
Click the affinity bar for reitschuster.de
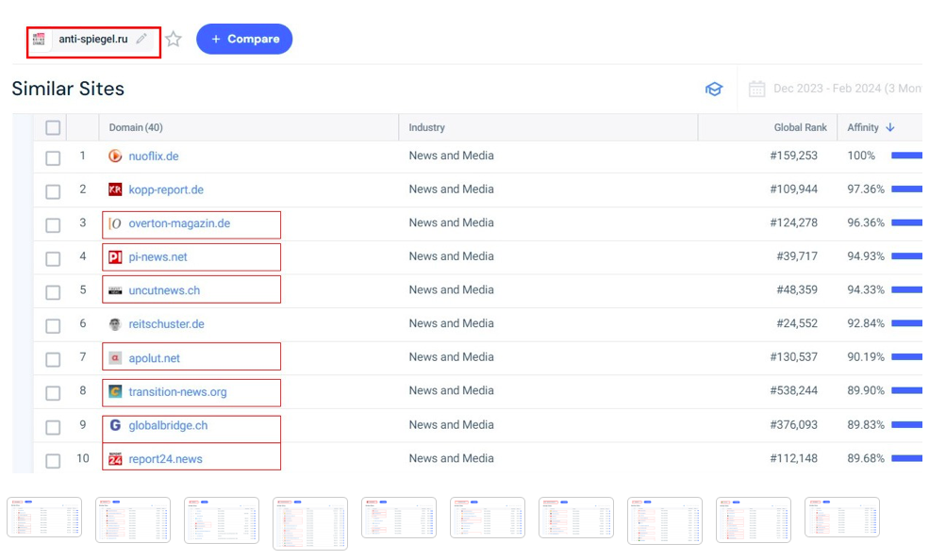906,323
